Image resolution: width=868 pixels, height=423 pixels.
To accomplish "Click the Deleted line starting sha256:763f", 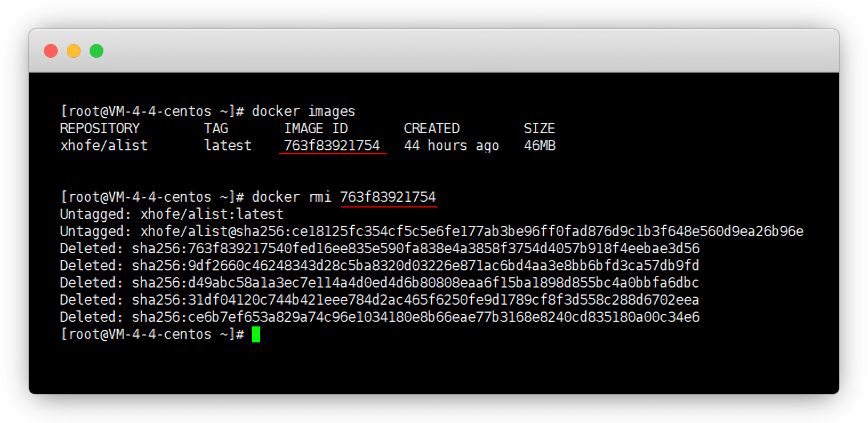I will click(380, 249).
